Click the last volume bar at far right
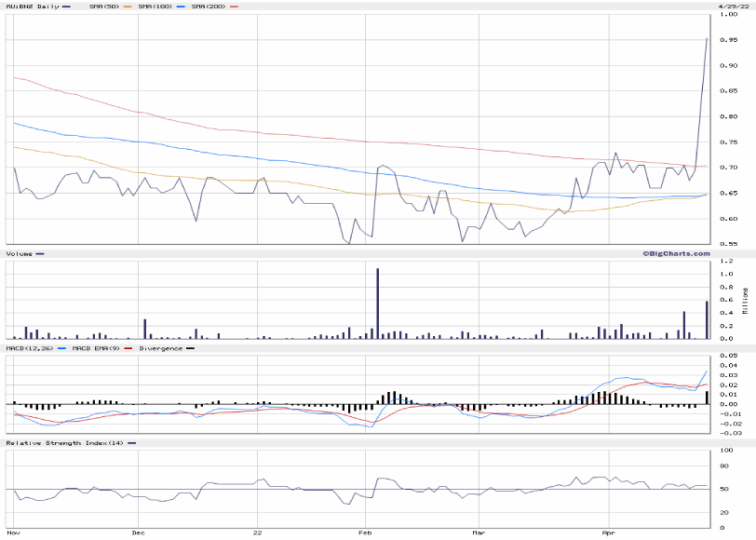Image resolution: width=756 pixels, height=540 pixels. 707,320
